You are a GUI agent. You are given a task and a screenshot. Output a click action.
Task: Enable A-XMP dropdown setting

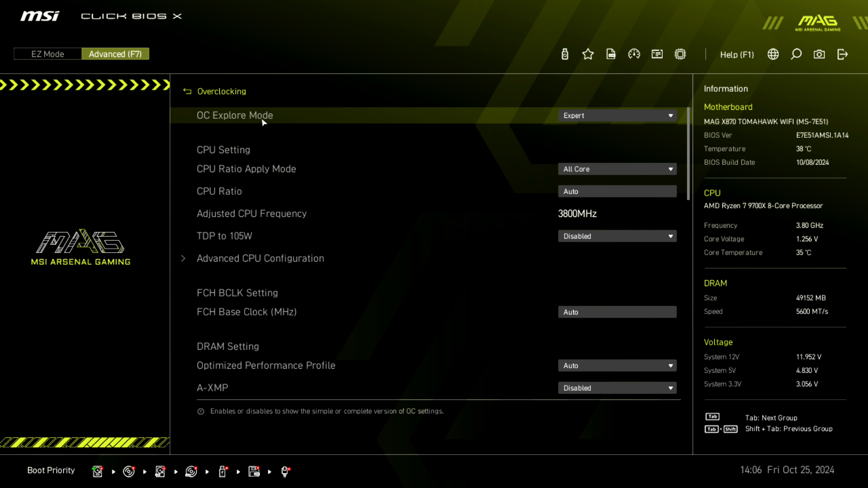(x=618, y=388)
